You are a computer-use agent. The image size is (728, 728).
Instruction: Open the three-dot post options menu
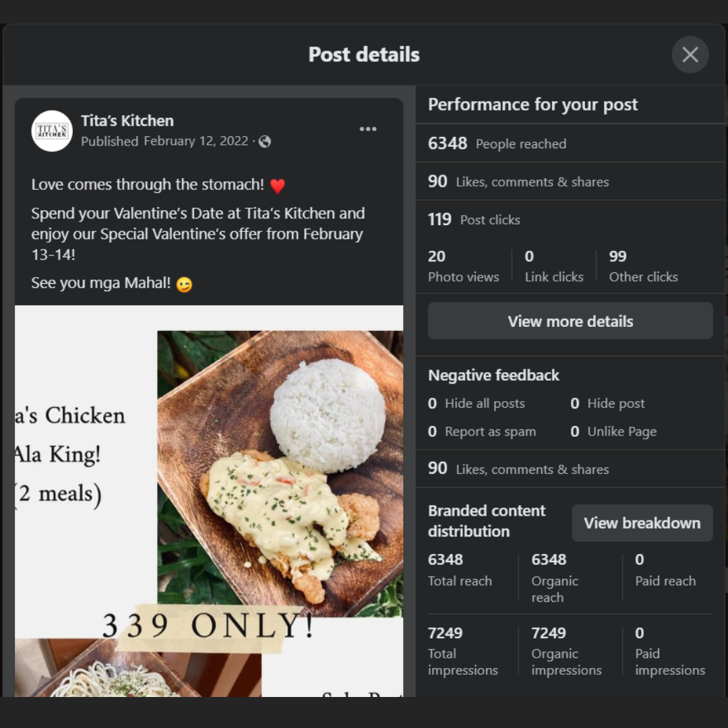[x=368, y=129]
